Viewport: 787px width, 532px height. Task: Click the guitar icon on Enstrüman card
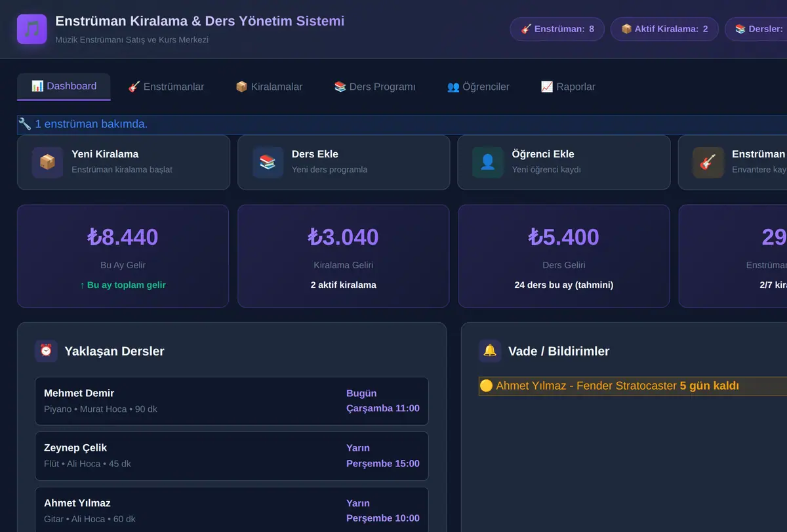click(708, 162)
